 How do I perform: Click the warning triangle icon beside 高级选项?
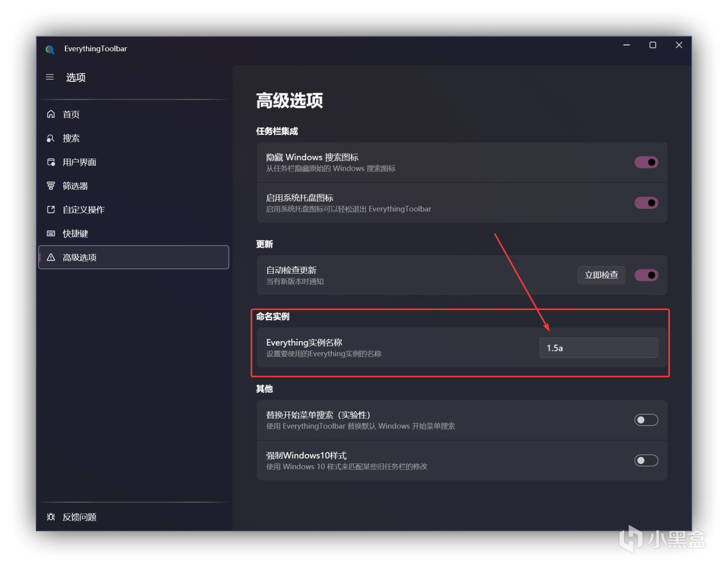[x=51, y=258]
